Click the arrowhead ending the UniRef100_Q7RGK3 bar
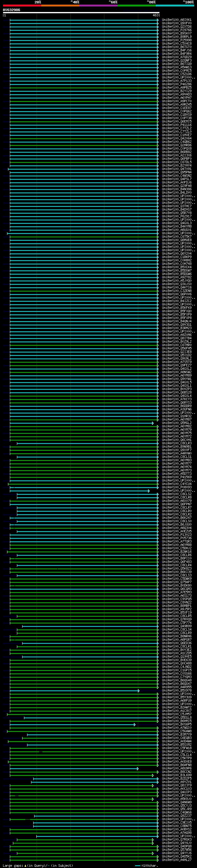The width and height of the screenshot is (197, 868). tap(153, 839)
